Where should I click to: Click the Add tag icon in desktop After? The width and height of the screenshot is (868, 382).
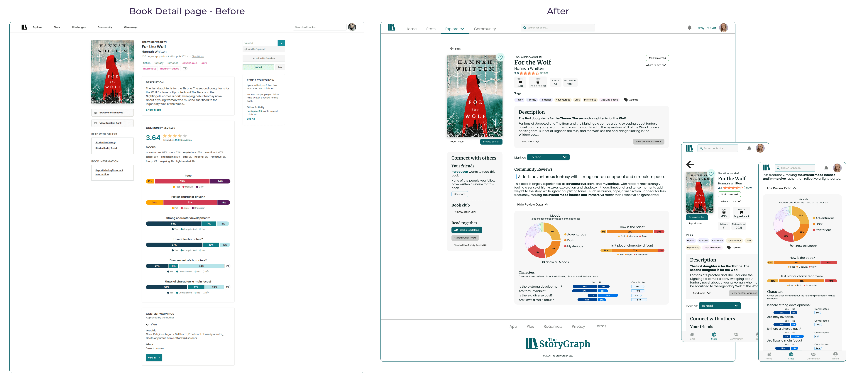(626, 100)
